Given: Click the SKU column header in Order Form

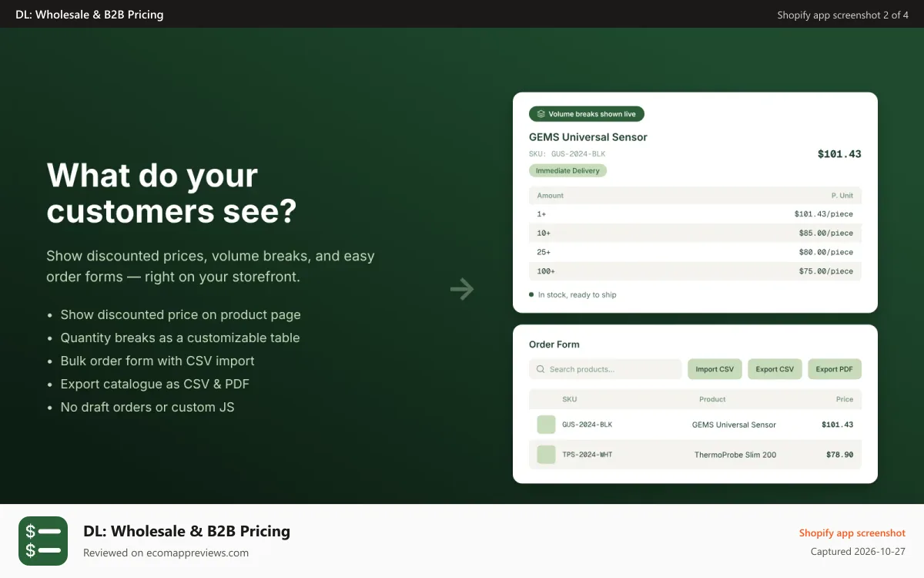Looking at the screenshot, I should (x=570, y=399).
